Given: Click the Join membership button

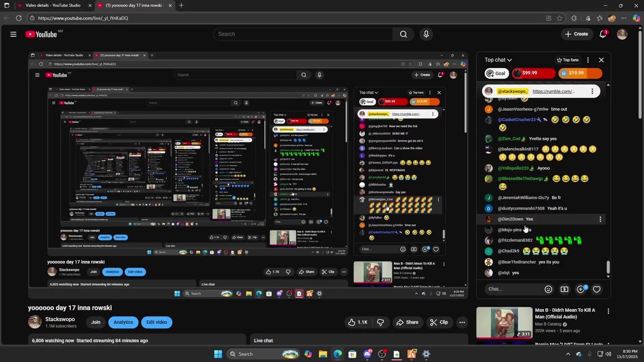Looking at the screenshot, I should (x=96, y=322).
